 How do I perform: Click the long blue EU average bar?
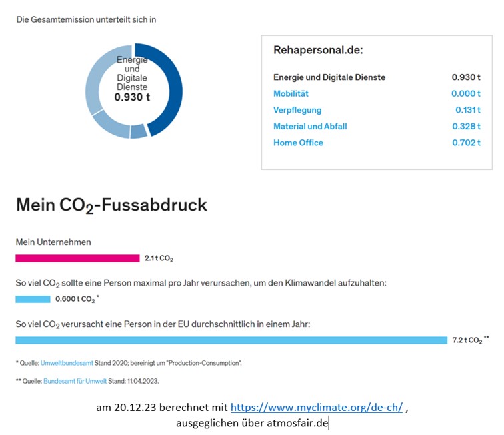[x=231, y=340]
